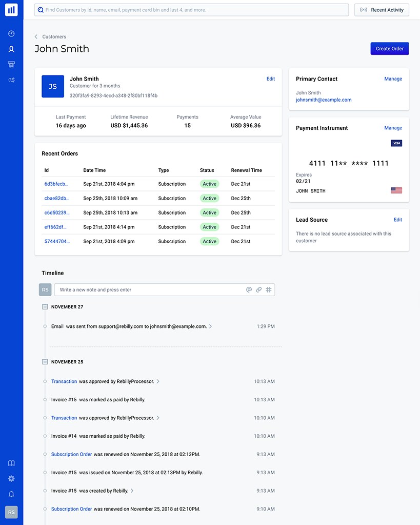The image size is (420, 525).
Task: Click Edit on John Smith's profile card
Action: pos(270,79)
